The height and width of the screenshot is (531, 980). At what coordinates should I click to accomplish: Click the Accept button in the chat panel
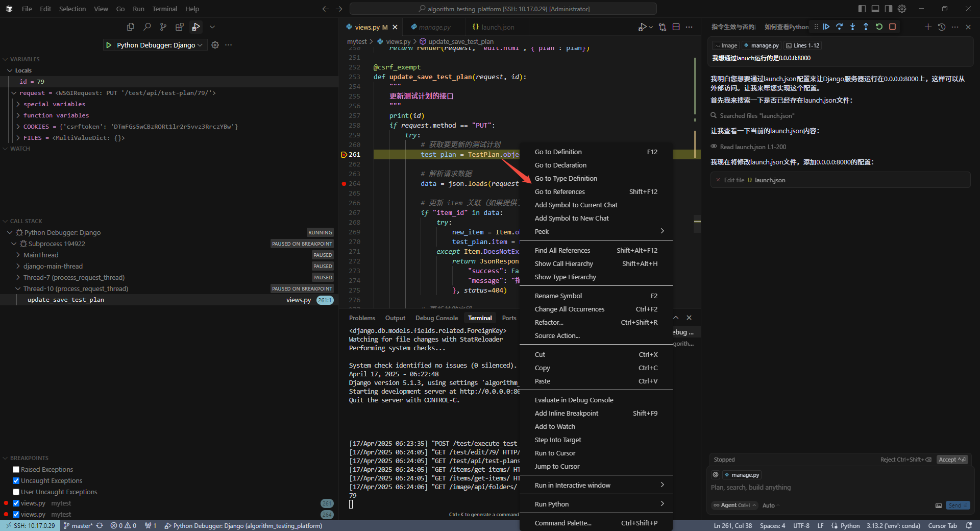[952, 460]
